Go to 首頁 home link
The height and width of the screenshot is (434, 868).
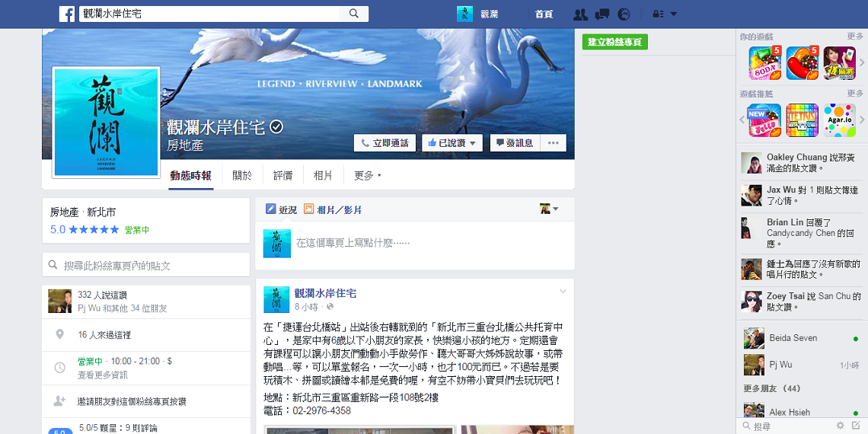coord(544,14)
